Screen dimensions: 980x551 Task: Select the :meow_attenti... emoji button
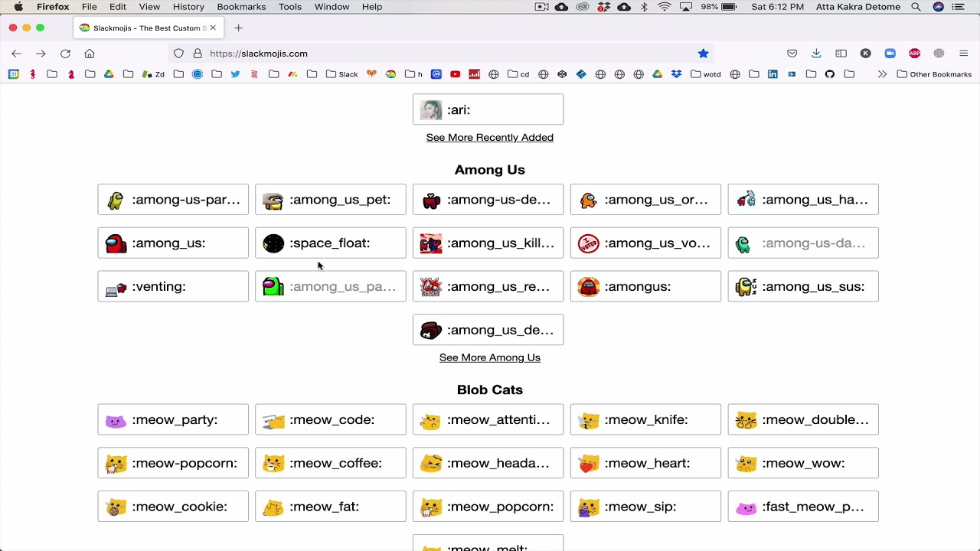[x=488, y=419]
